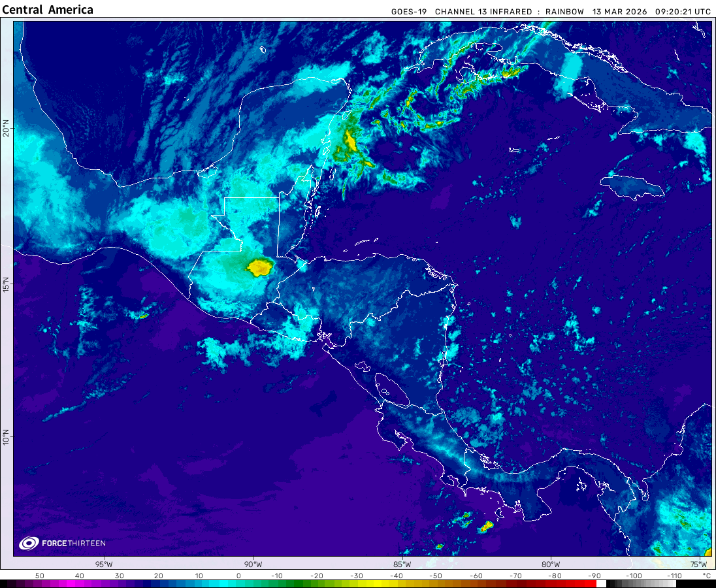Click the FORCETHIRTEEN watermark text
The image size is (716, 588).
pyautogui.click(x=73, y=544)
